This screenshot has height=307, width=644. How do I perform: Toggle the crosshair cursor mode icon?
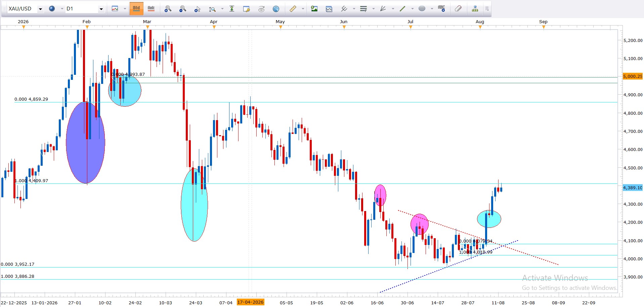198,9
